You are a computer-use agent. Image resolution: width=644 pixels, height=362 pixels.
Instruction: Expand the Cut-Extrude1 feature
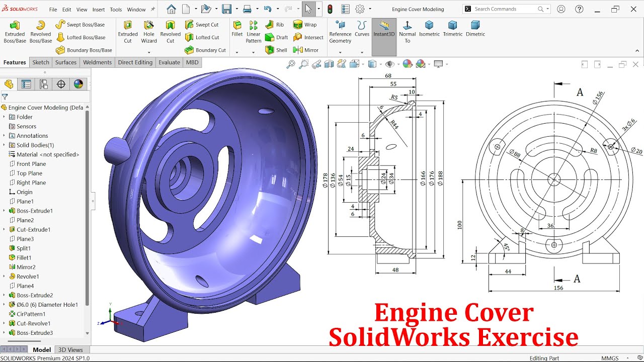point(4,229)
